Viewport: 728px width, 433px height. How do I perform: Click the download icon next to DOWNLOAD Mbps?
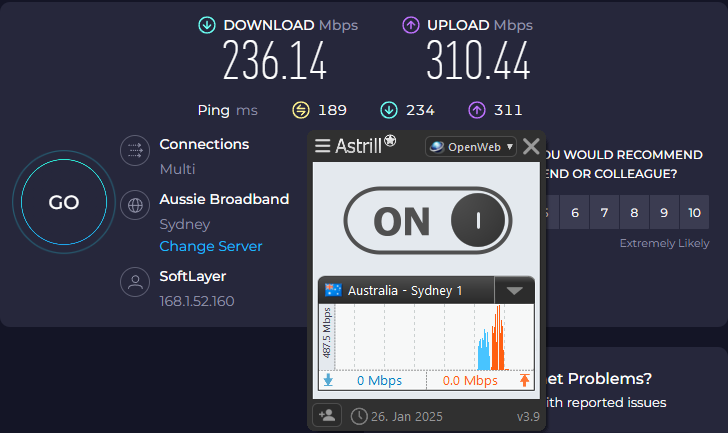click(x=207, y=25)
